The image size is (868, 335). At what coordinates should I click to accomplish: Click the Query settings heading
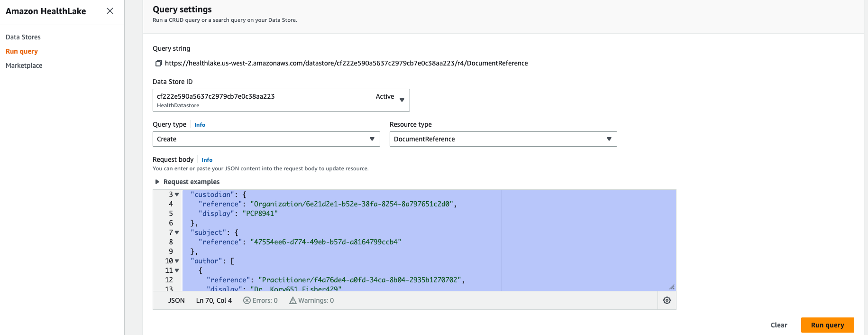click(x=182, y=9)
